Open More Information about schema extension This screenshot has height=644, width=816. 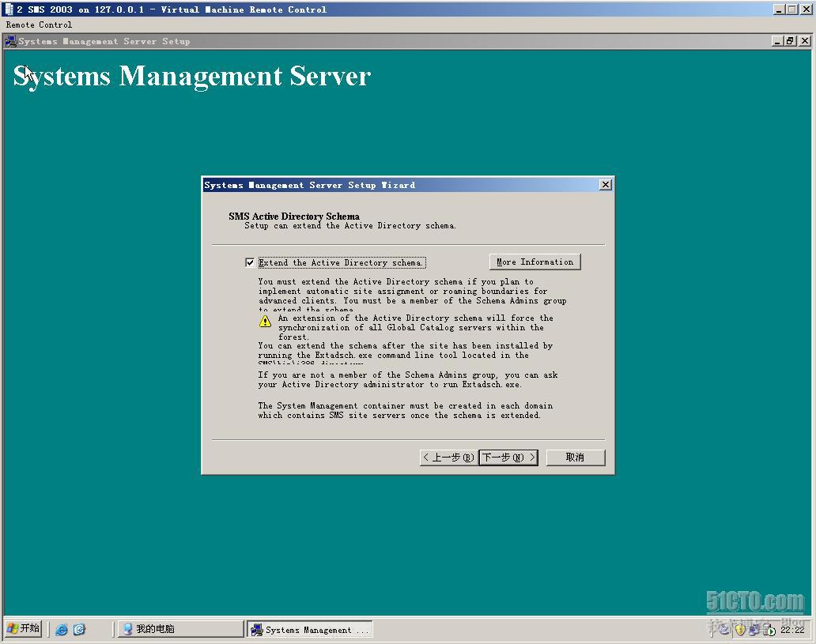tap(535, 262)
